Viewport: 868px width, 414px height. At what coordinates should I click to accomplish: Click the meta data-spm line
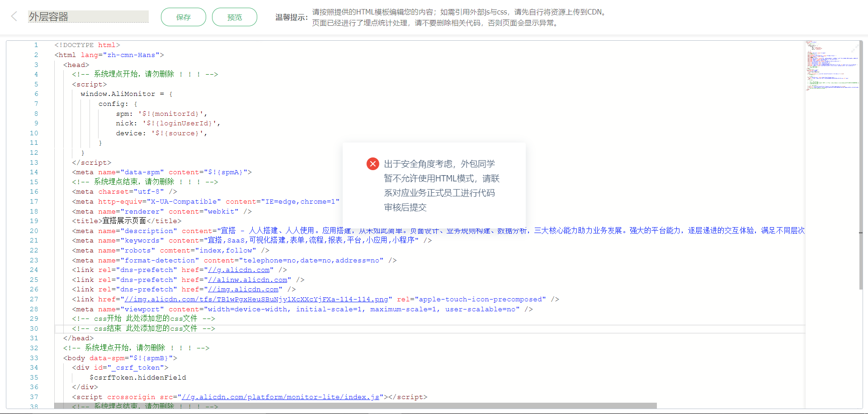click(x=162, y=172)
